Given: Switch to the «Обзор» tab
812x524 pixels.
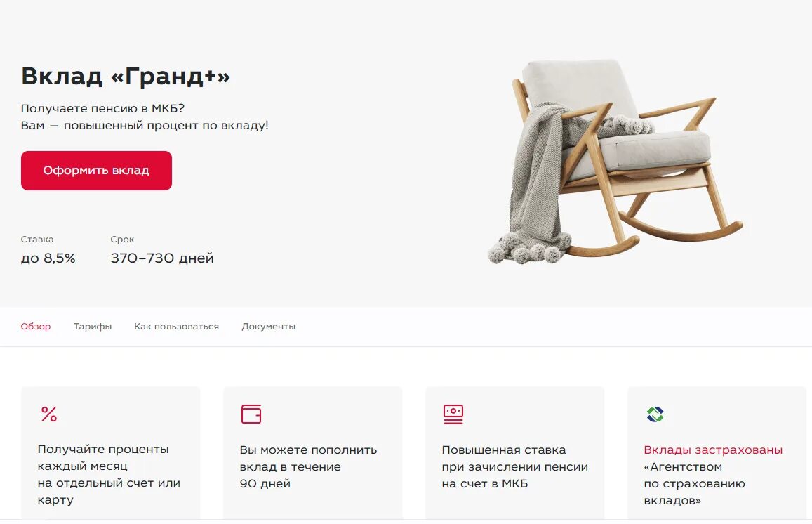Looking at the screenshot, I should pyautogui.click(x=36, y=327).
